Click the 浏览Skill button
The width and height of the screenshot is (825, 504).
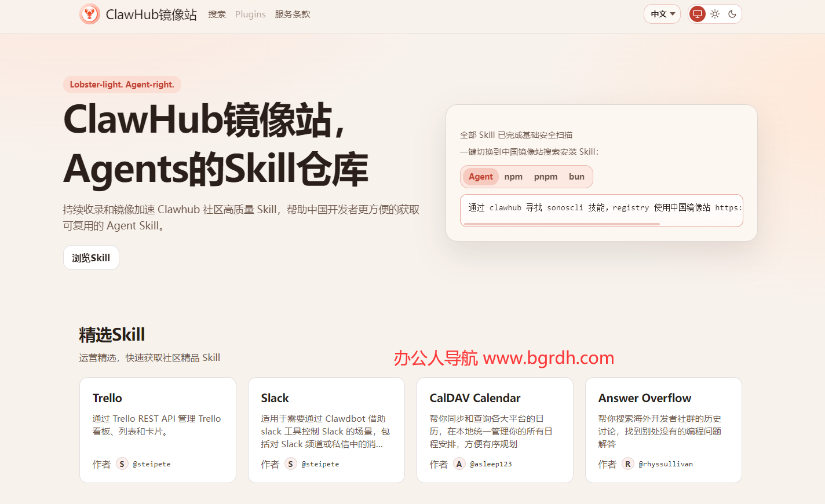coord(91,258)
